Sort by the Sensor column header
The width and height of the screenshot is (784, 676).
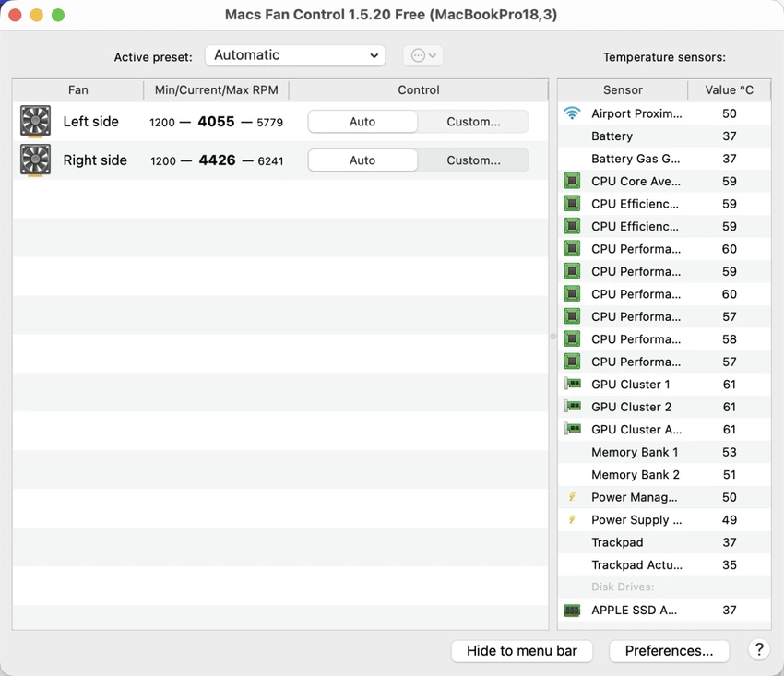click(x=623, y=89)
